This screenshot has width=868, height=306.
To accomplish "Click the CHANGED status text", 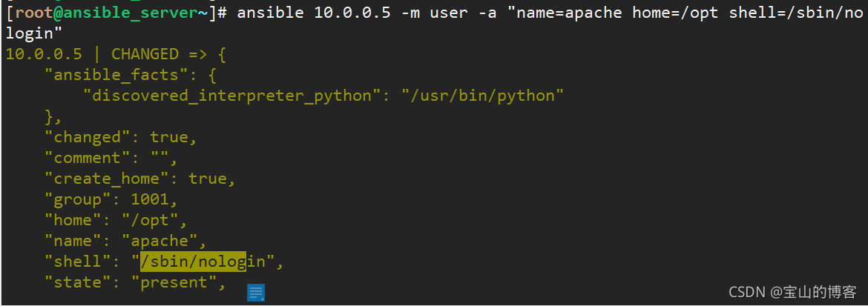I will tap(145, 54).
